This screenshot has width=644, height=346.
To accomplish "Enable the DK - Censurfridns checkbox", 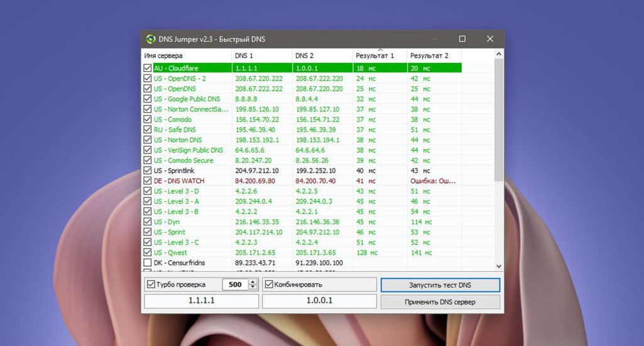I will tap(148, 262).
